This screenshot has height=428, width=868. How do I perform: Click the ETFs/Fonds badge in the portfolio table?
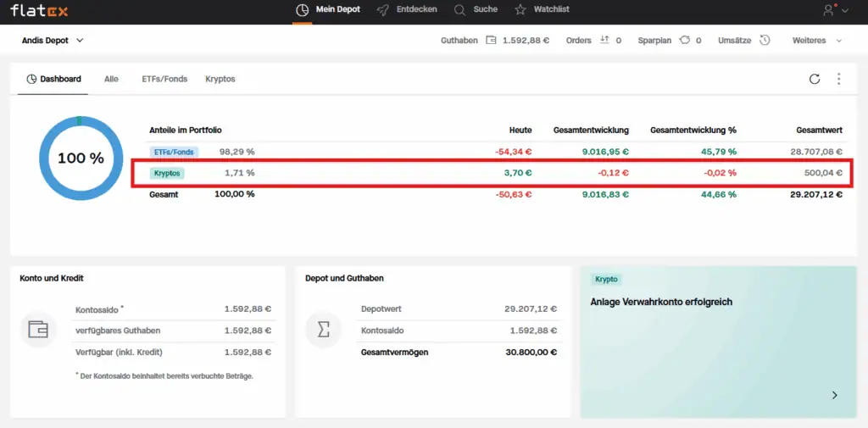[174, 152]
